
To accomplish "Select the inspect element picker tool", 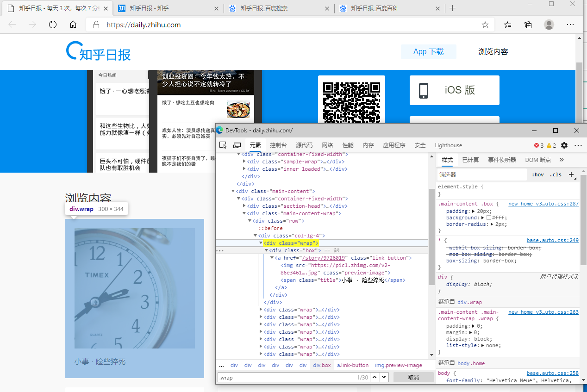I will pyautogui.click(x=223, y=145).
